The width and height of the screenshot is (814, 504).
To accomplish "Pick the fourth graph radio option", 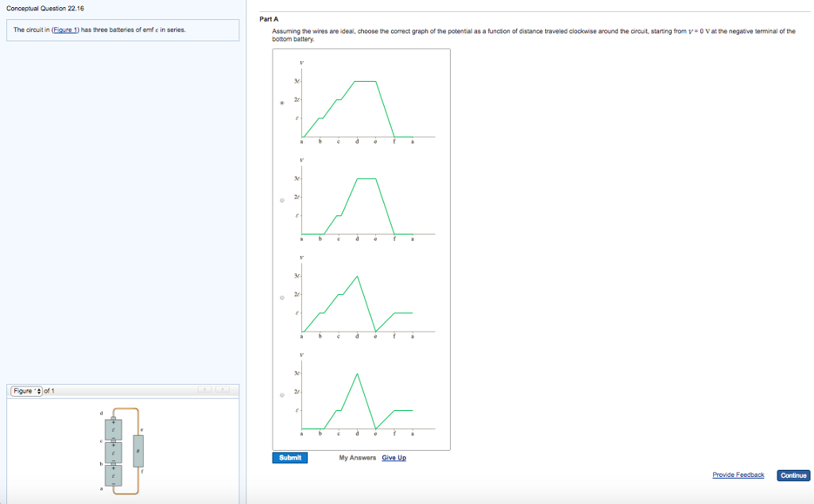I will 282,395.
